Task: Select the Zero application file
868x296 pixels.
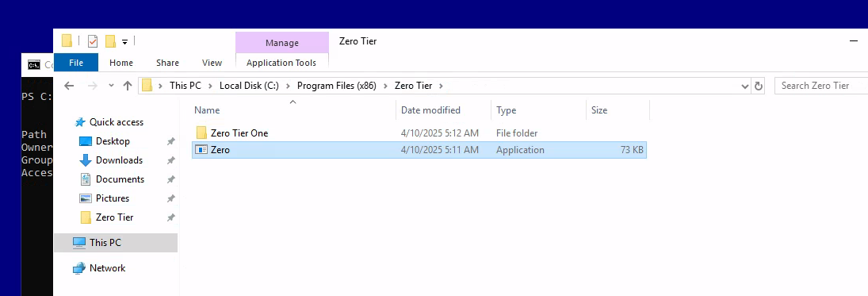Action: click(419, 150)
